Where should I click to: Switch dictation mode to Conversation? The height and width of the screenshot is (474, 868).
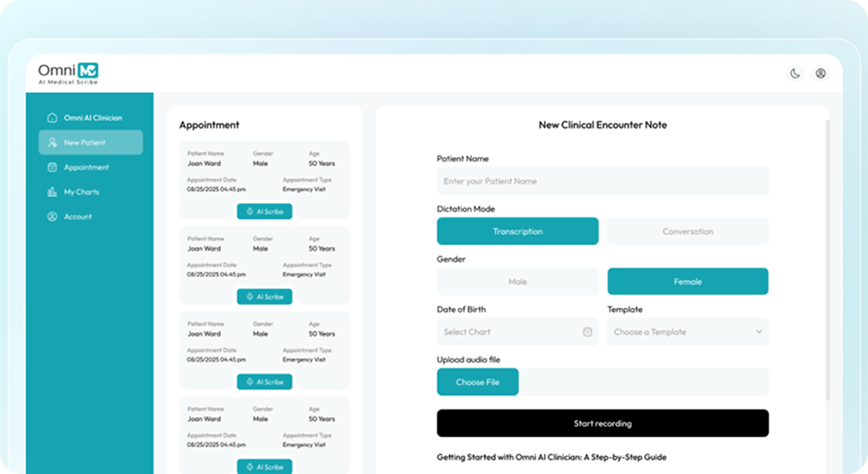688,231
